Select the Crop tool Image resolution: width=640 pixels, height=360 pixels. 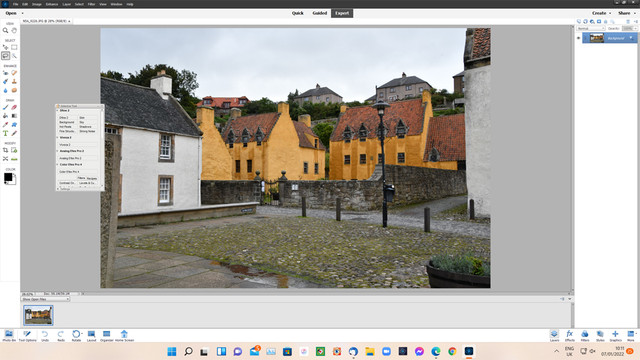(x=5, y=150)
